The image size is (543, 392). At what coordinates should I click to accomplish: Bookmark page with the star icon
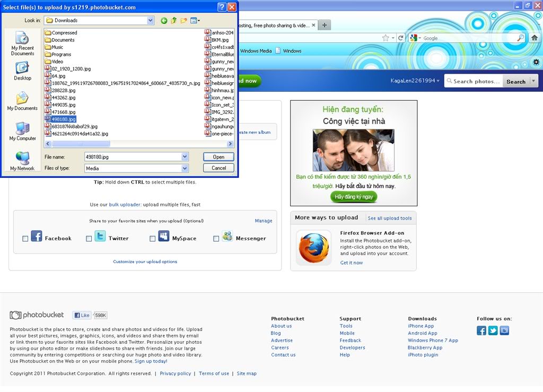pyautogui.click(x=386, y=38)
